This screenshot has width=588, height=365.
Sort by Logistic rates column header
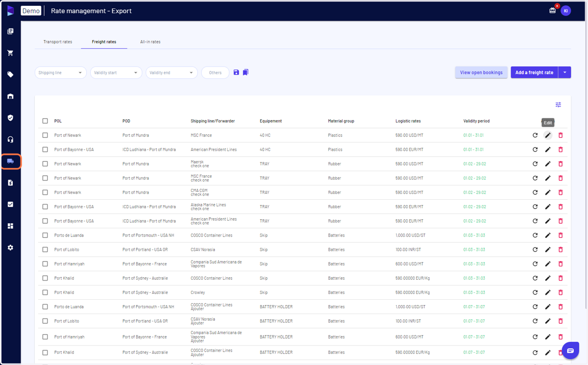[x=408, y=121]
